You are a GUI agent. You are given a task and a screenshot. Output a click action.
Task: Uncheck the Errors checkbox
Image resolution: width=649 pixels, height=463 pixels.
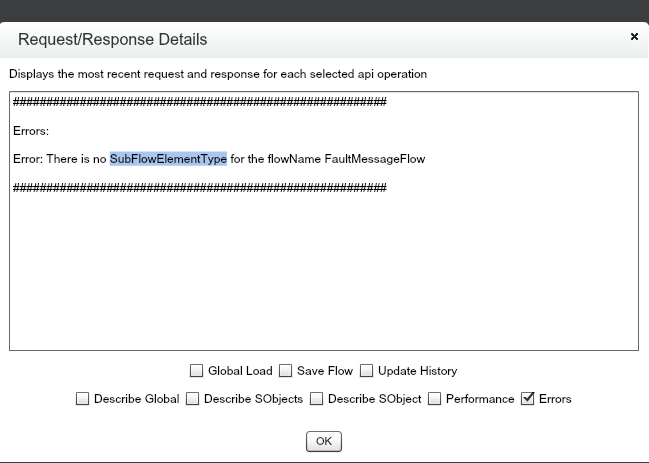[528, 399]
